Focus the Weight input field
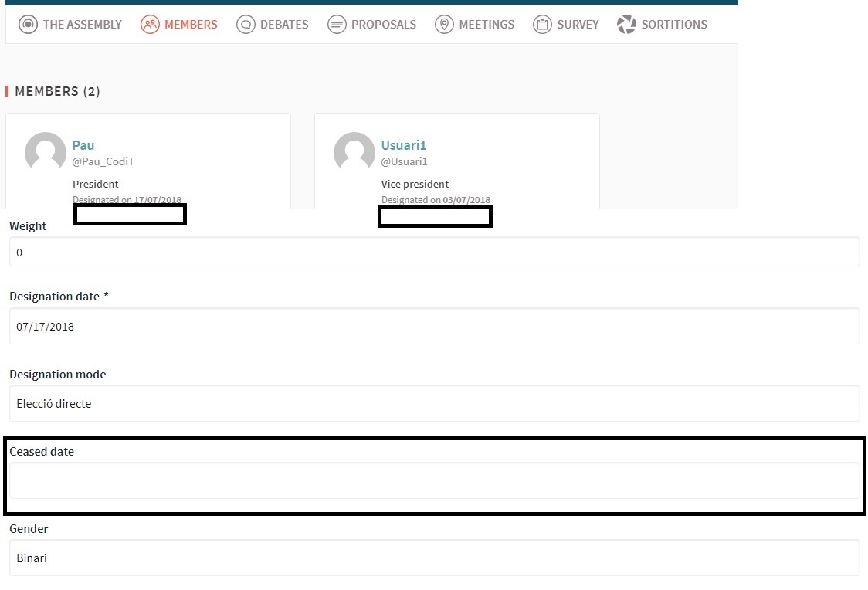Image resolution: width=868 pixels, height=590 pixels. click(434, 253)
